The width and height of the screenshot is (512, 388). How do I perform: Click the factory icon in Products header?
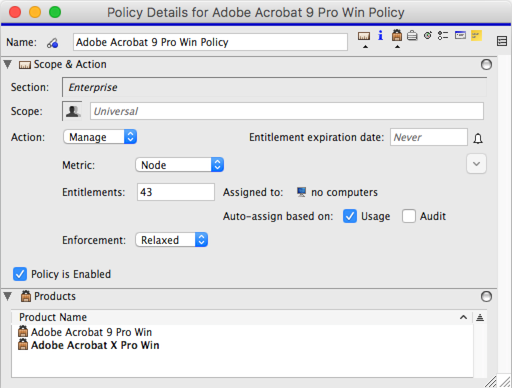(26, 296)
